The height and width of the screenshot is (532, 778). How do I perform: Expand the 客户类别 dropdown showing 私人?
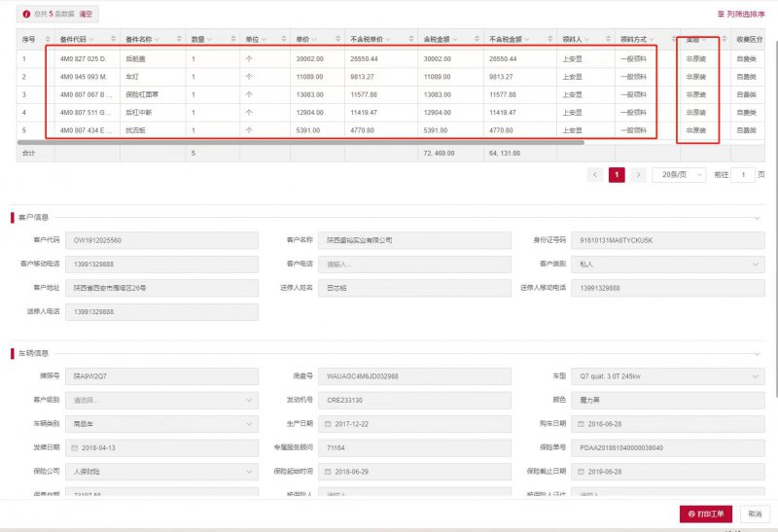pos(668,264)
